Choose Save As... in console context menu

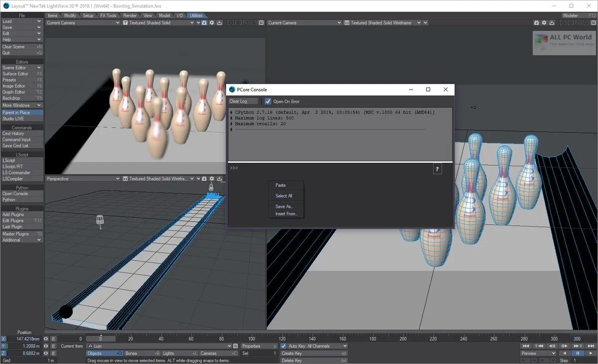click(x=284, y=207)
